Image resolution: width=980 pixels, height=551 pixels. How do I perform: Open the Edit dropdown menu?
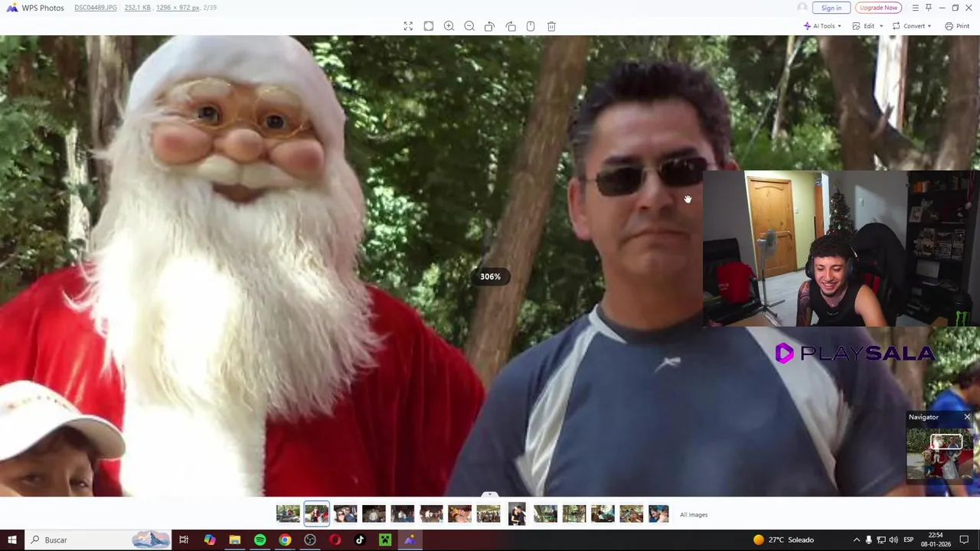[x=869, y=26]
